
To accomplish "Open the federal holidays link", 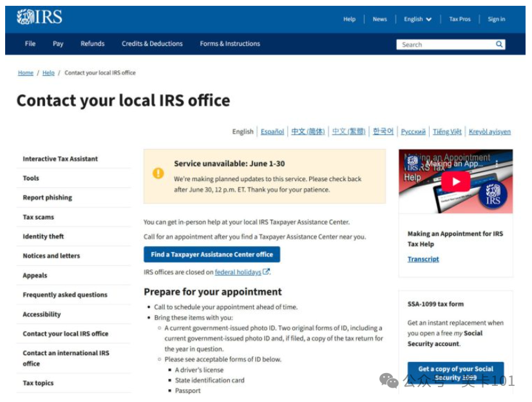I will point(238,272).
